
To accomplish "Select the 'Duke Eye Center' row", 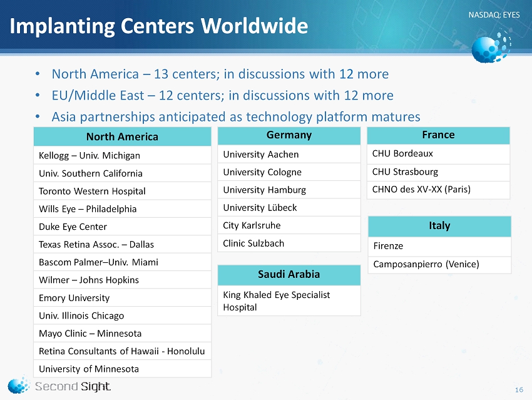I will click(123, 227).
